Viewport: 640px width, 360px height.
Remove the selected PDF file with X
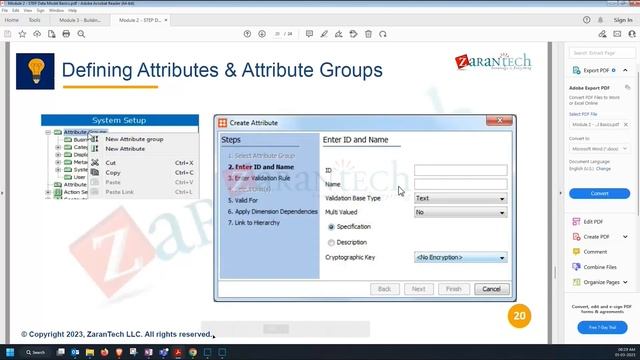[626, 124]
